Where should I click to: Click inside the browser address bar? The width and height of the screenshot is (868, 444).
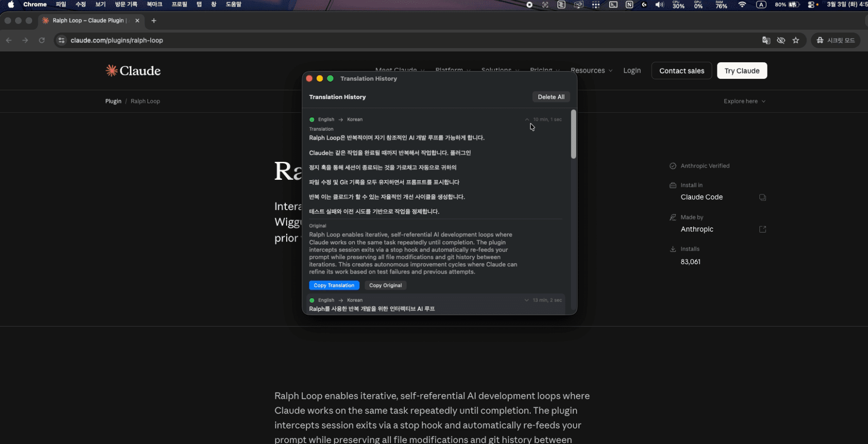point(189,41)
